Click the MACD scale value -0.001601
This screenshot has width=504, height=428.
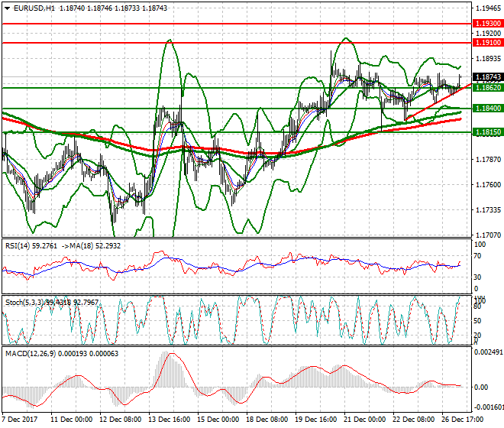point(489,407)
